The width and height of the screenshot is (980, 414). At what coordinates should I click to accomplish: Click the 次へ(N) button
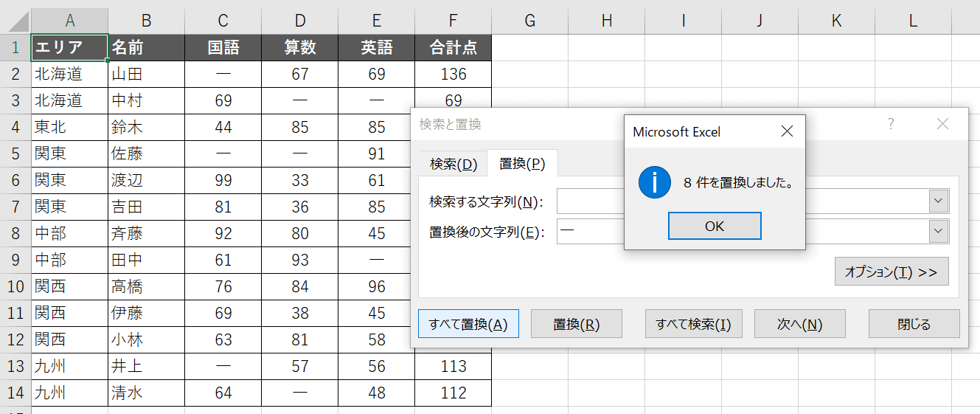click(799, 324)
